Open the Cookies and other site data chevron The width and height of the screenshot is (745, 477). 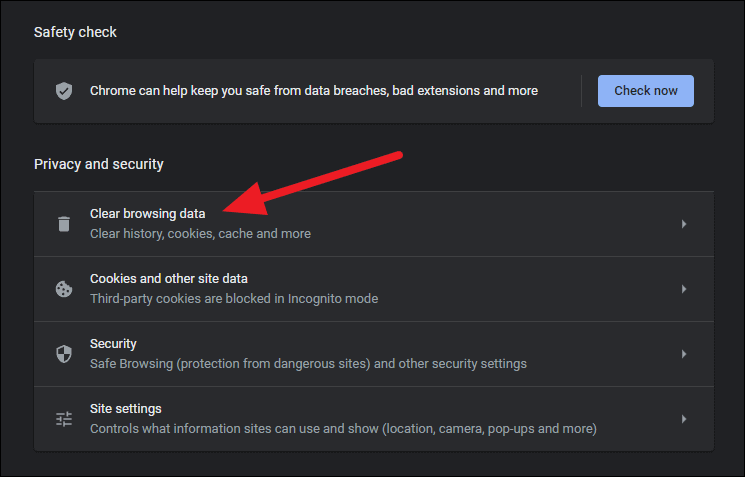684,289
